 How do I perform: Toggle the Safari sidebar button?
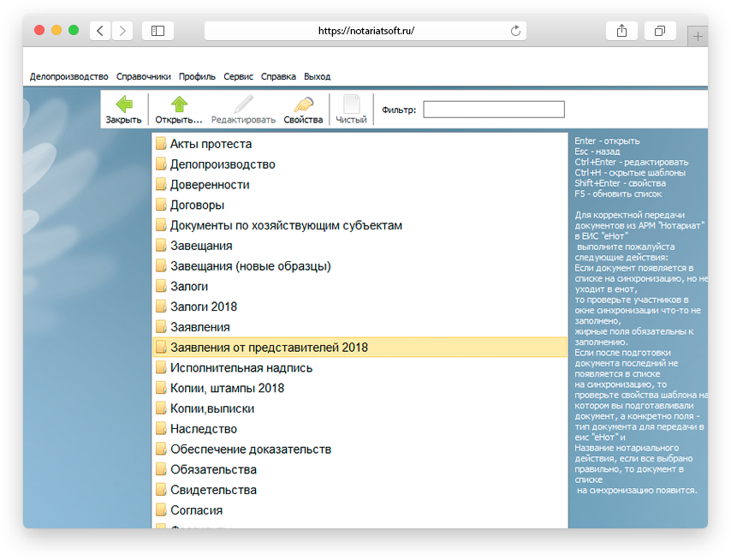click(x=157, y=31)
